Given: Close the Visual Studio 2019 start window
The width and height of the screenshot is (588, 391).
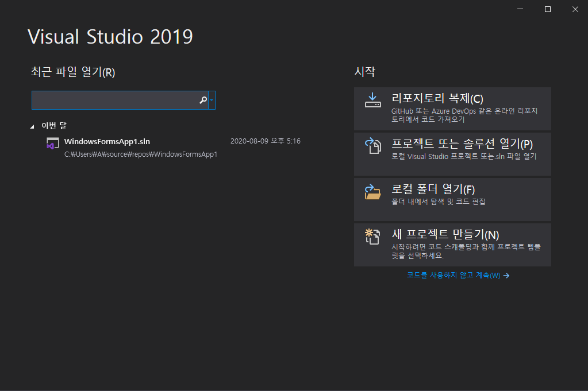Looking at the screenshot, I should (x=575, y=9).
